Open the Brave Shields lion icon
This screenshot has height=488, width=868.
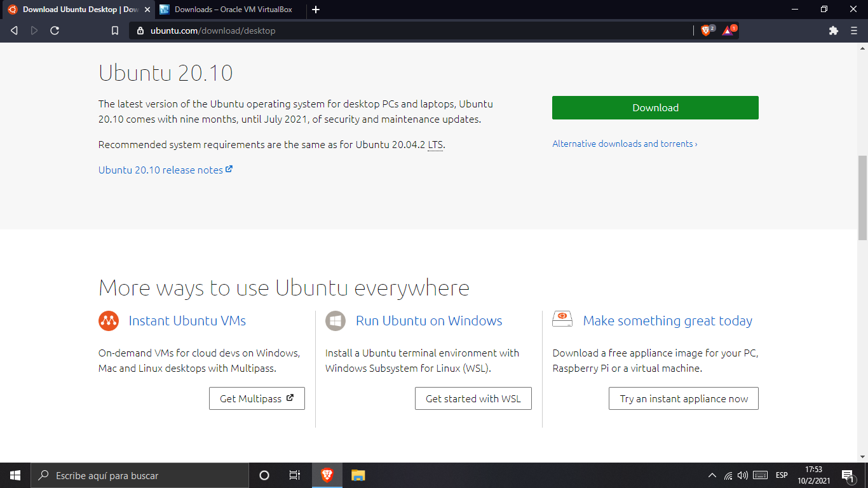click(706, 30)
